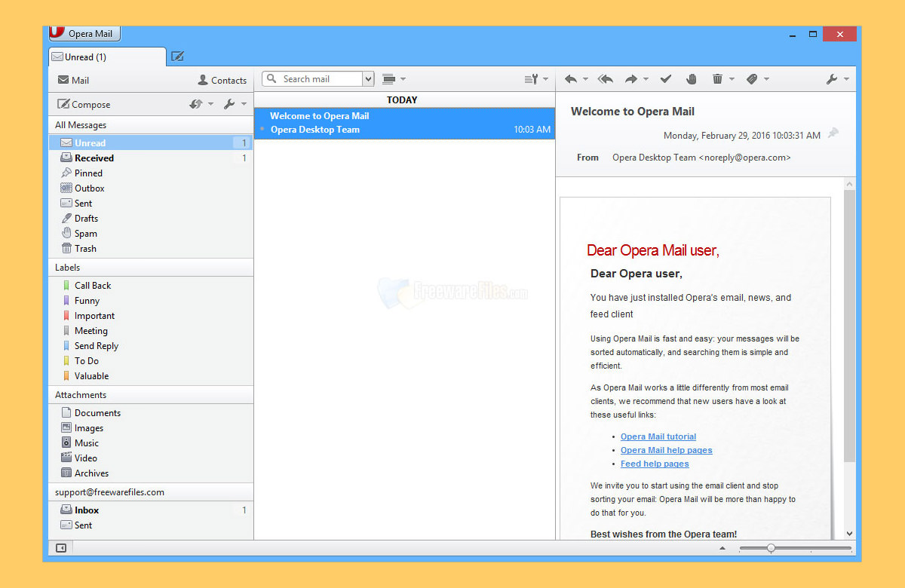
Task: Collapse the Attachments section header
Action: [x=151, y=395]
